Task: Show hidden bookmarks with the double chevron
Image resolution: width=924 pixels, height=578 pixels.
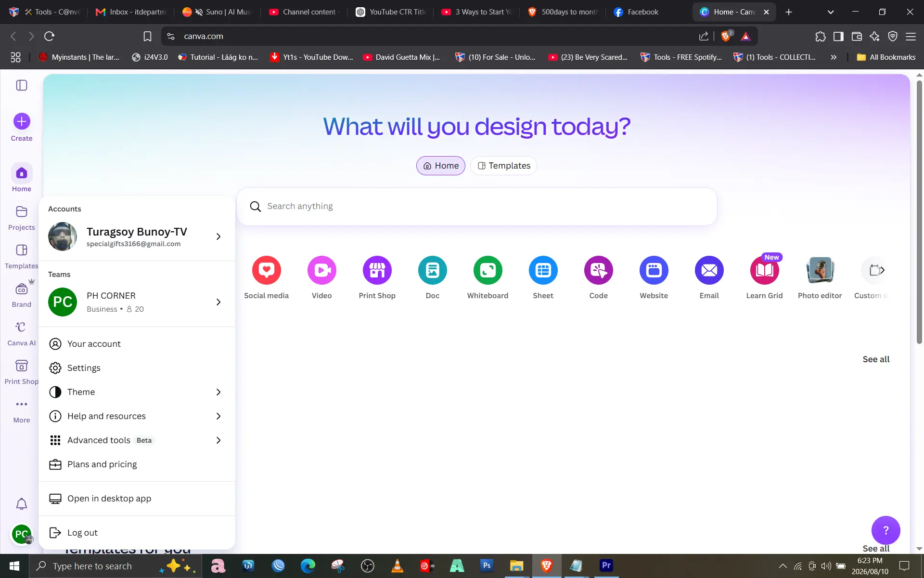Action: (834, 57)
